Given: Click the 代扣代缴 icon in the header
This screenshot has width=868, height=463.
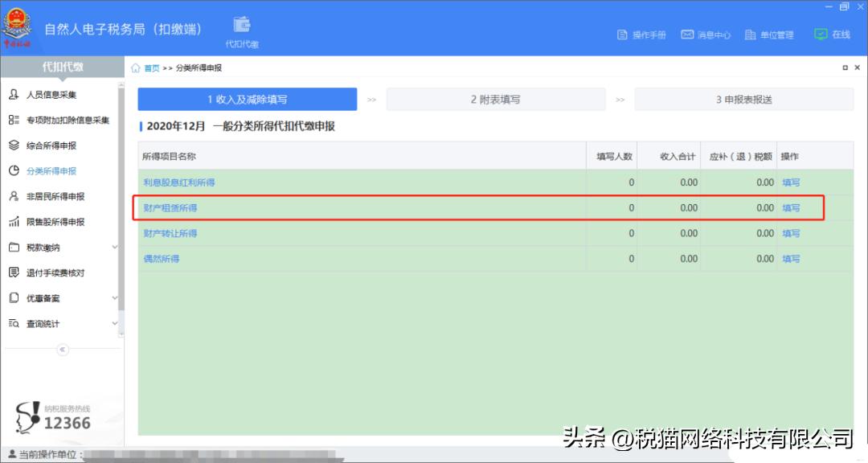Looking at the screenshot, I should coord(241,27).
